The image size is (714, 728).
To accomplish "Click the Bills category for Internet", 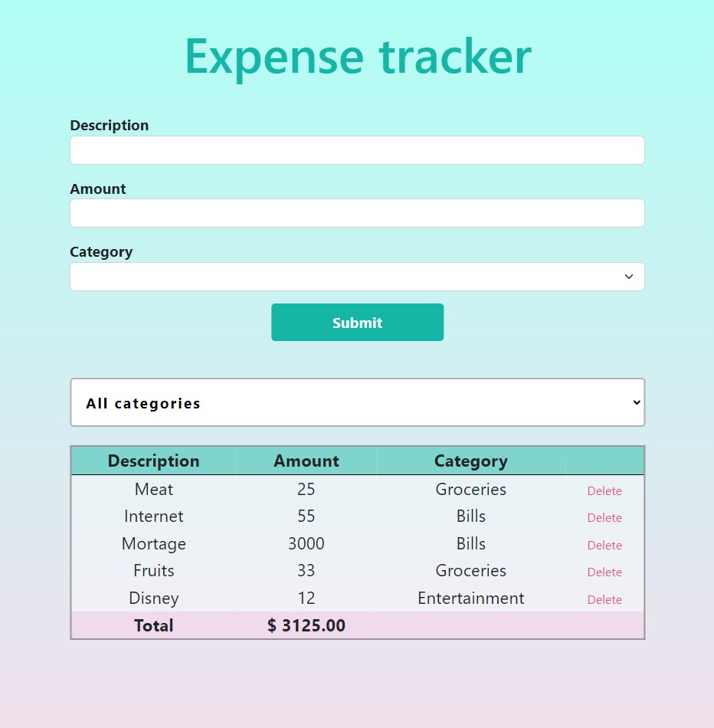I will pos(470,516).
